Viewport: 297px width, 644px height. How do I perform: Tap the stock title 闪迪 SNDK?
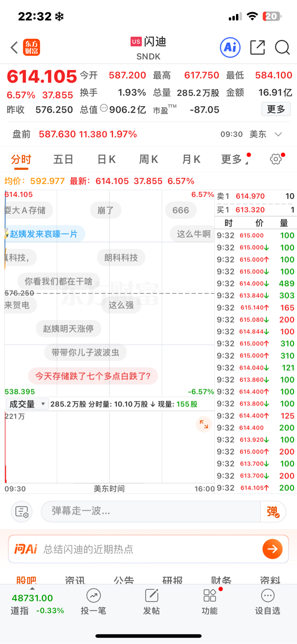(x=148, y=48)
